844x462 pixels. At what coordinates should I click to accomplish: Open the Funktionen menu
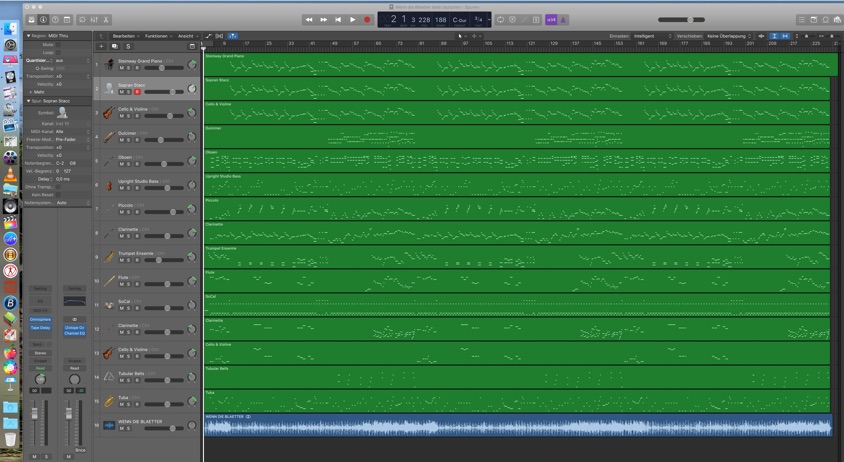pyautogui.click(x=158, y=36)
